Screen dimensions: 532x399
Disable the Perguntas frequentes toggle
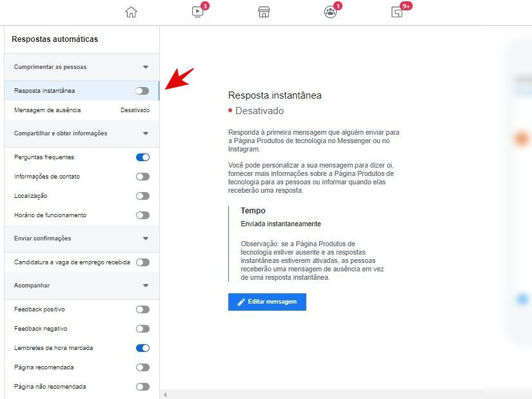[x=143, y=157]
